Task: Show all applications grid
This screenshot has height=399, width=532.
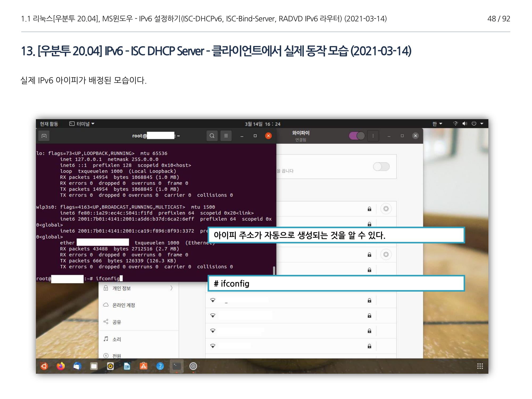Action: tap(480, 366)
